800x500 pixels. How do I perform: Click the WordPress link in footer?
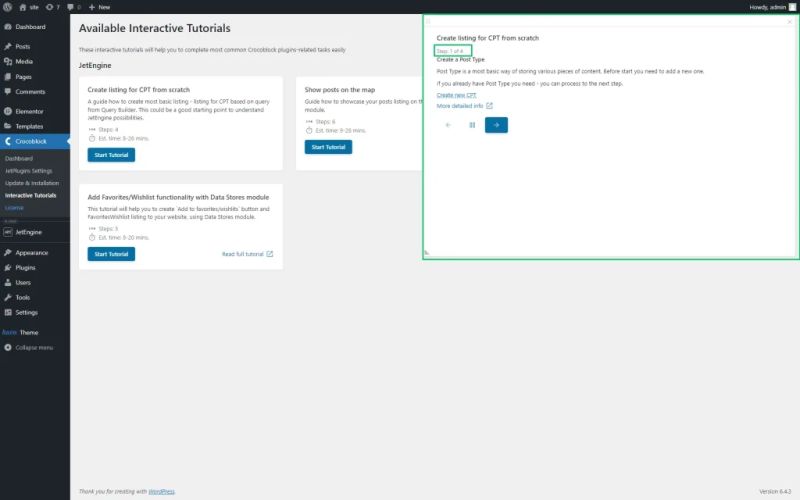[161, 491]
